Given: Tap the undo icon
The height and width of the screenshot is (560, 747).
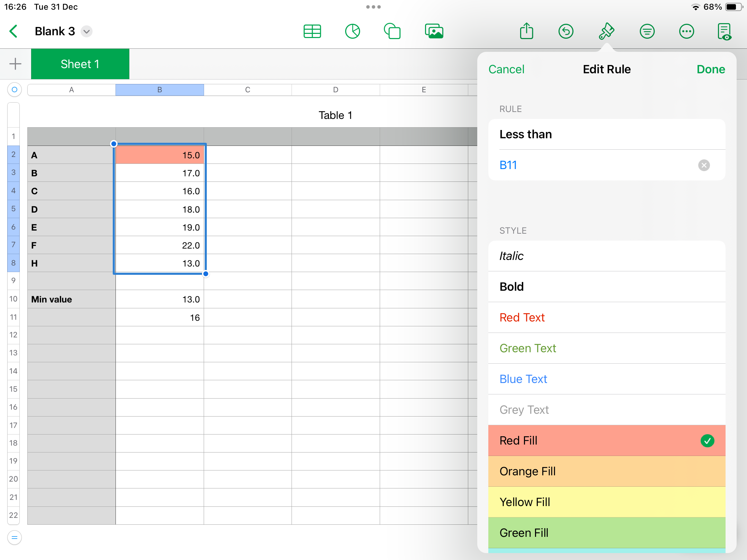Looking at the screenshot, I should [x=566, y=31].
